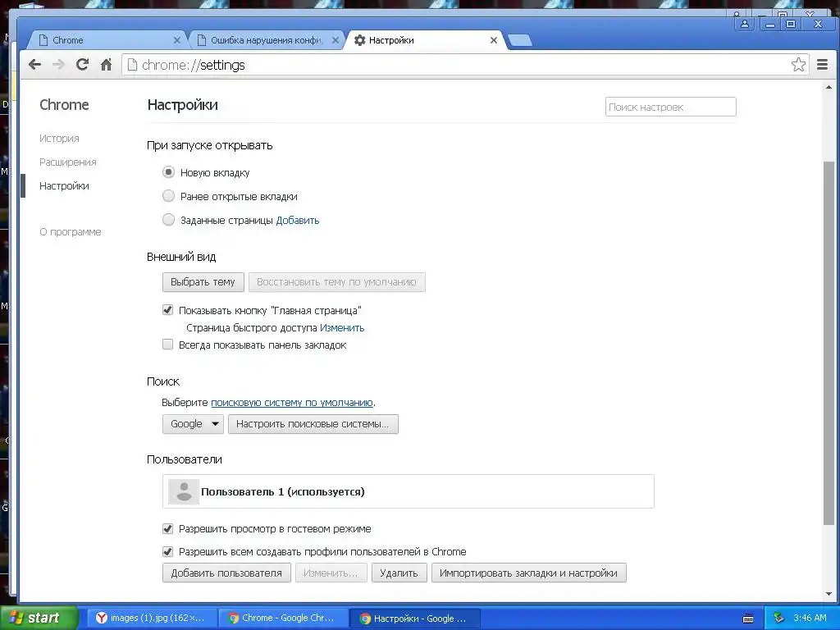Click the scrollbar up arrow
This screenshot has width=840, height=630.
(829, 87)
